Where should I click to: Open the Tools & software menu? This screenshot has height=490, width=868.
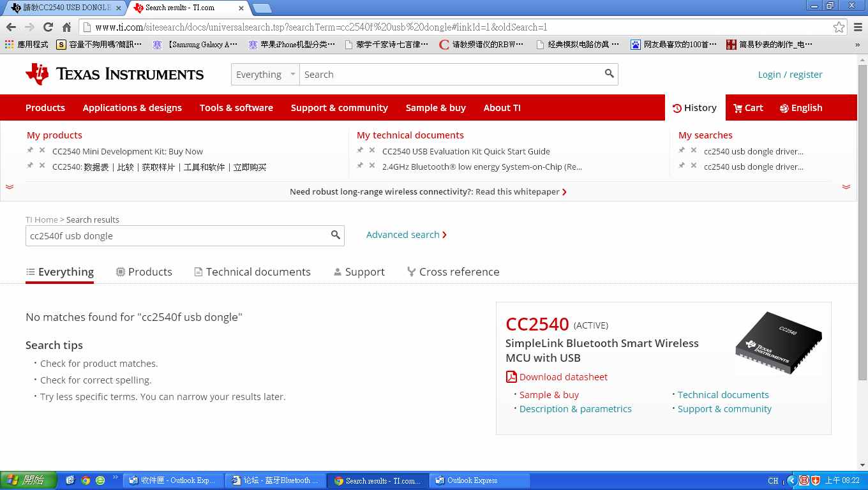pos(236,108)
